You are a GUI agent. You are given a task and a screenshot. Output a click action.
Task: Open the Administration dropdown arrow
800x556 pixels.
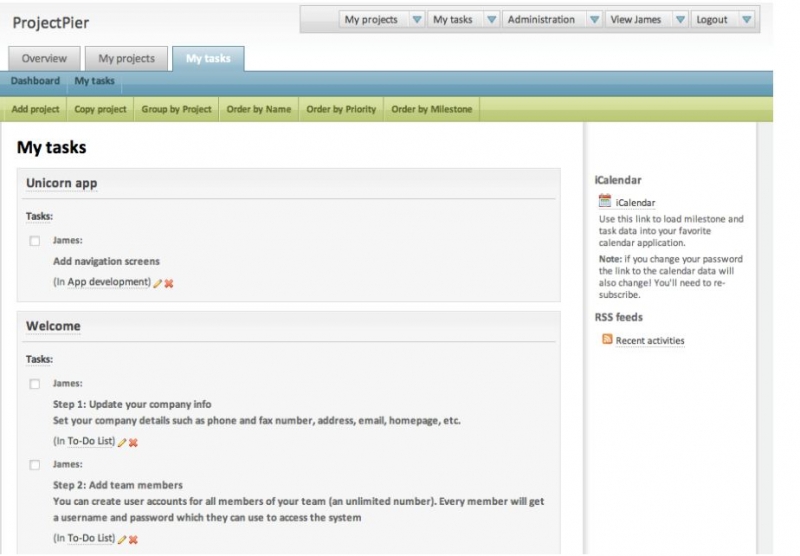click(594, 19)
